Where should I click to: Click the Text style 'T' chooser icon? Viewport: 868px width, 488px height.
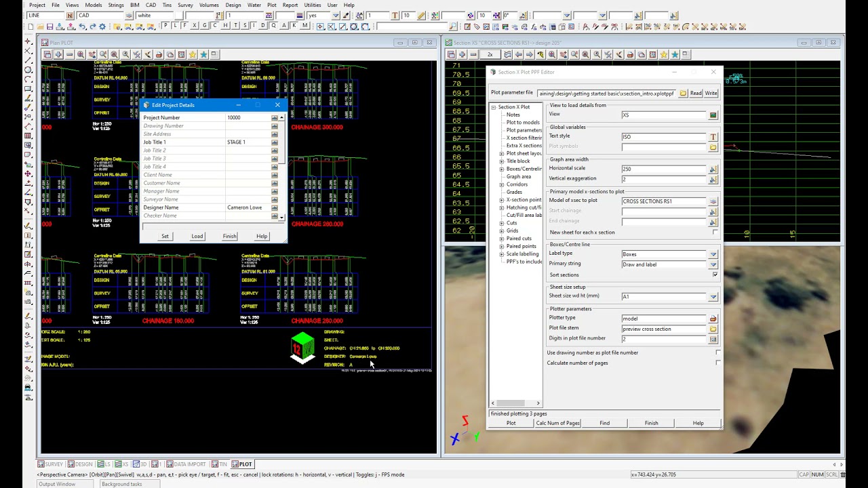pos(713,137)
